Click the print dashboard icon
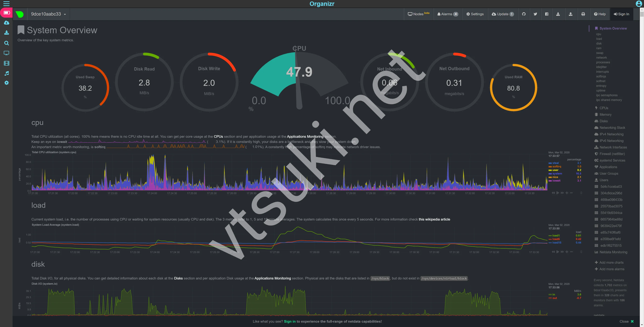 coord(583,14)
